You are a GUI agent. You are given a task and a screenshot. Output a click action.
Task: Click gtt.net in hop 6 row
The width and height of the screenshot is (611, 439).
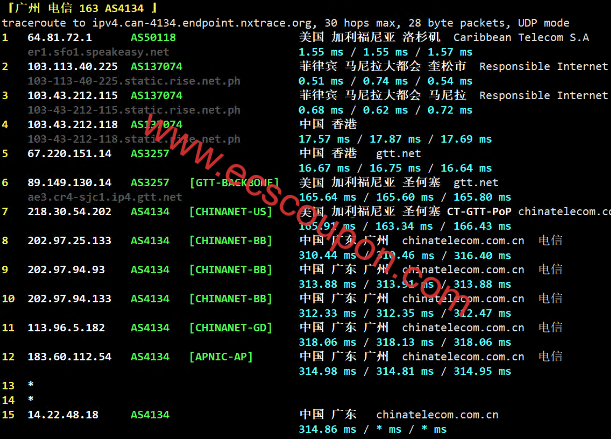point(476,183)
